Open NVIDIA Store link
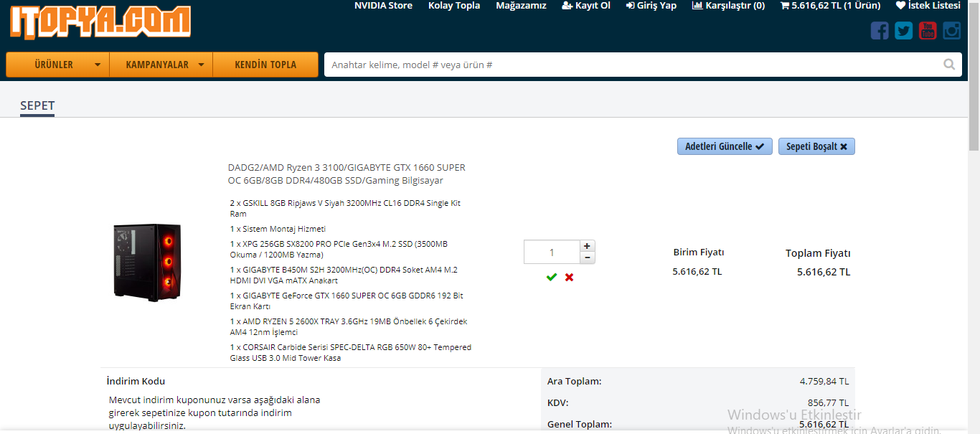Screen dimensions: 980x434 (x=383, y=6)
